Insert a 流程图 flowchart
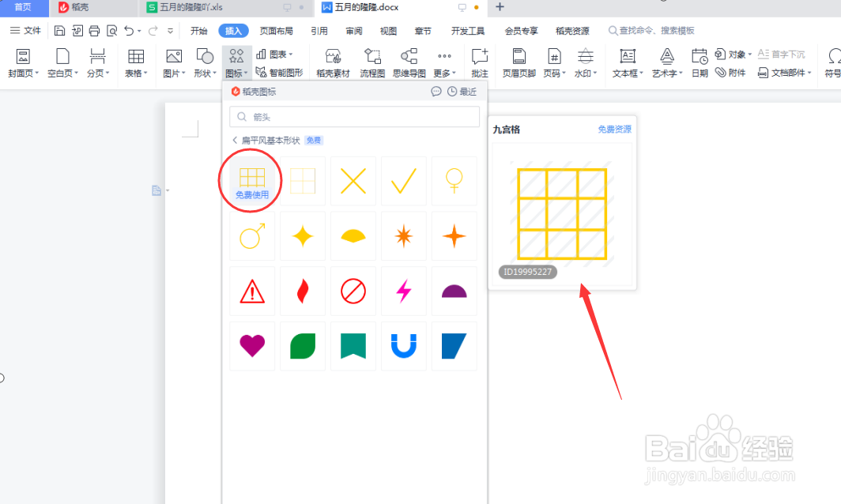Viewport: 841px width, 504px height. 372,62
